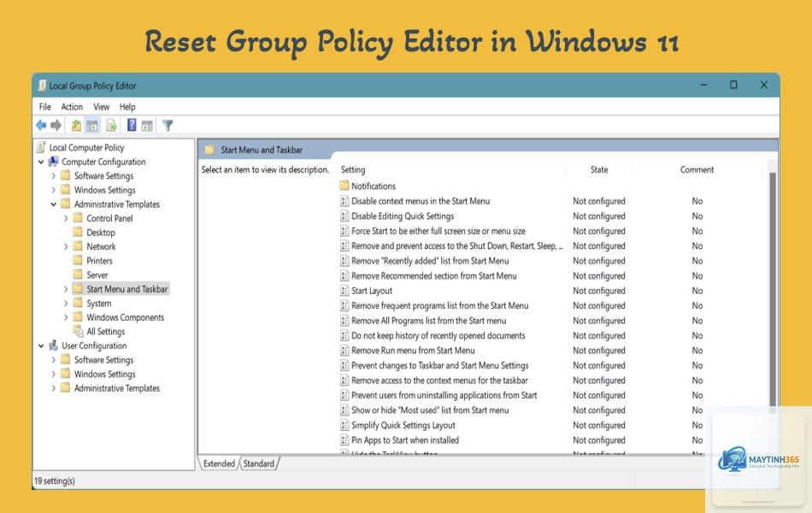Click the Printers folder icon in tree
The image size is (812, 513).
(78, 260)
